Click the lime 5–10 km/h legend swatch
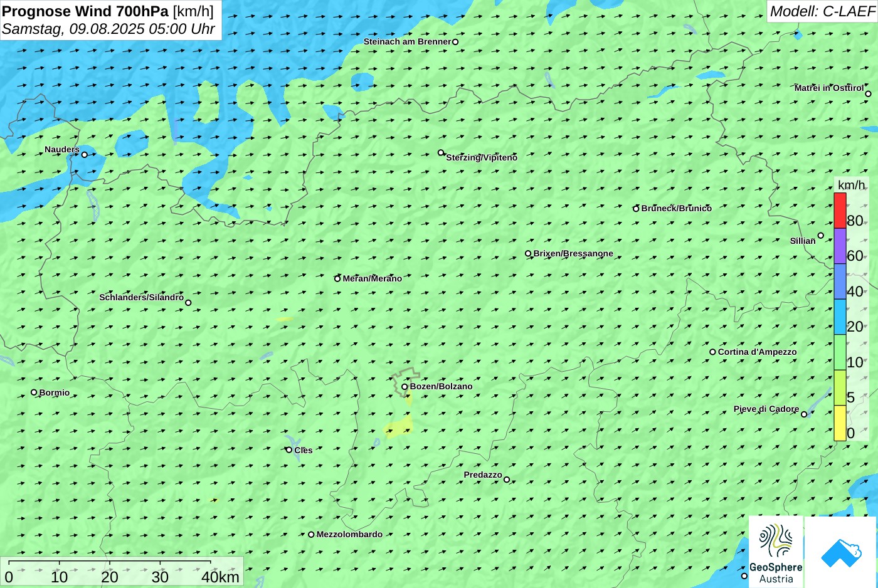Image resolution: width=878 pixels, height=588 pixels. click(840, 387)
